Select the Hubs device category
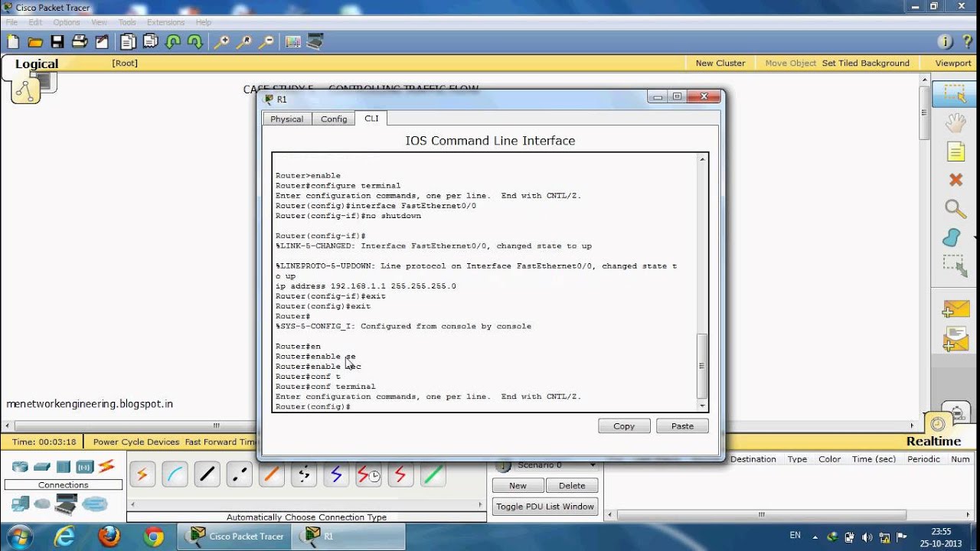This screenshot has height=551, width=980. point(64,467)
